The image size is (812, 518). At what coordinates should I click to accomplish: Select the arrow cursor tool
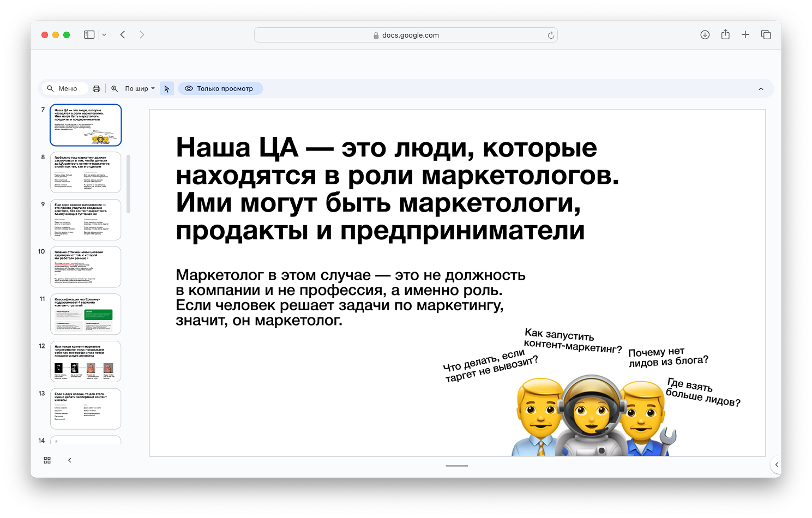pos(167,89)
